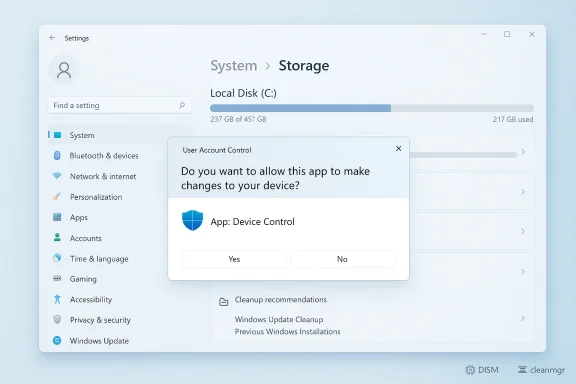Click No in User Account Control
Screen dimensions: 576x384
tap(343, 259)
